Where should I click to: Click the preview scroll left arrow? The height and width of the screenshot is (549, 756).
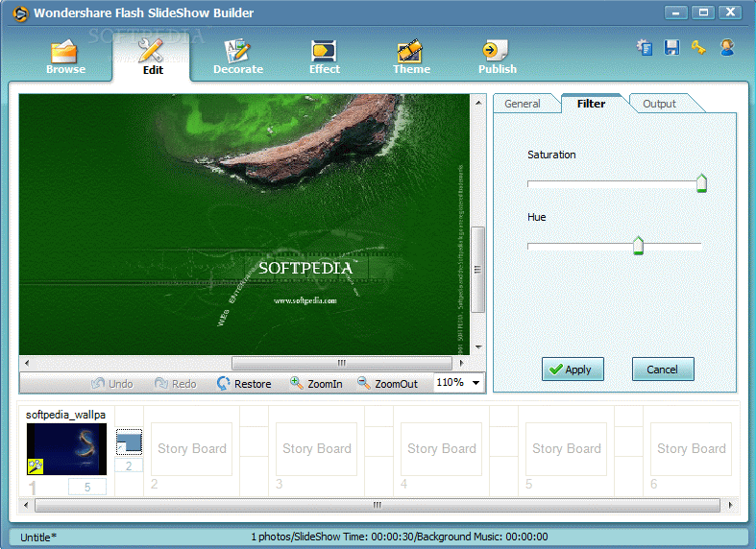(x=27, y=363)
